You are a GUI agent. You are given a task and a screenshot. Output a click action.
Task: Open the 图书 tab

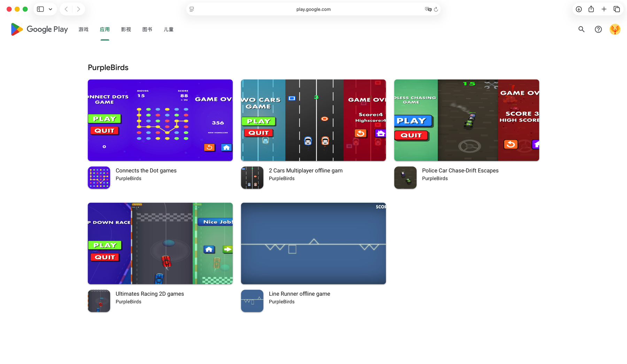pos(147,29)
